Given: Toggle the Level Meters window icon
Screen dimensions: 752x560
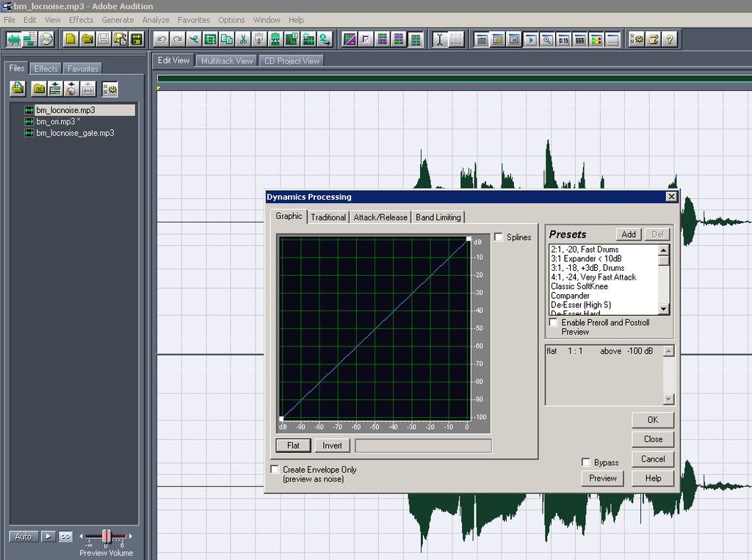Looking at the screenshot, I should pos(596,40).
